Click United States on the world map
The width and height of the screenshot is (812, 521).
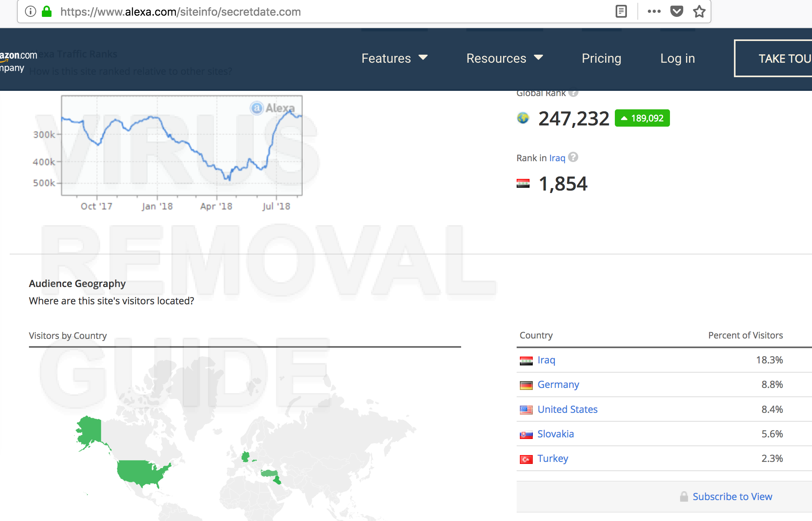[x=142, y=472]
